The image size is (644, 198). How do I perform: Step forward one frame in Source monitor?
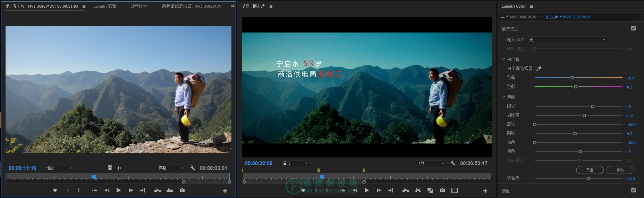pyautogui.click(x=131, y=190)
